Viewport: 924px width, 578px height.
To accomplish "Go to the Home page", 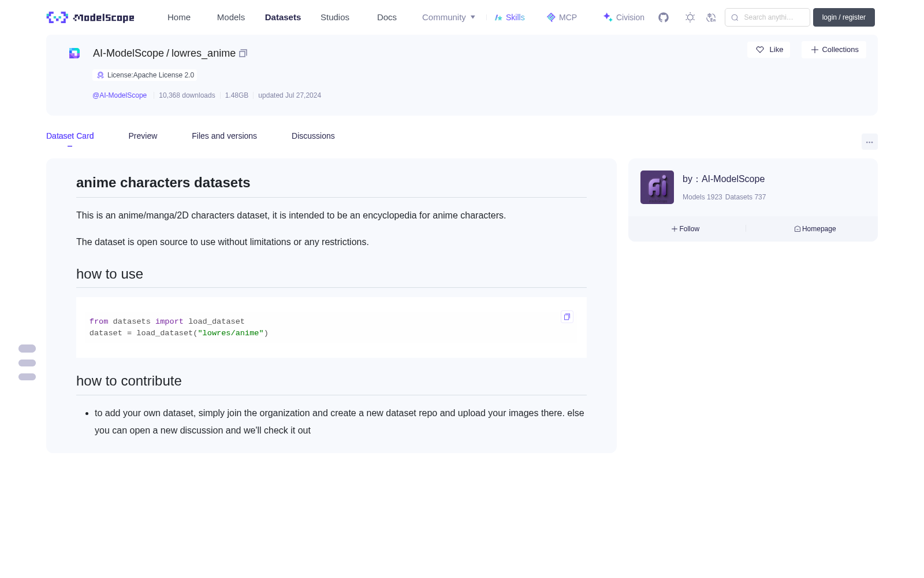I will point(179,17).
